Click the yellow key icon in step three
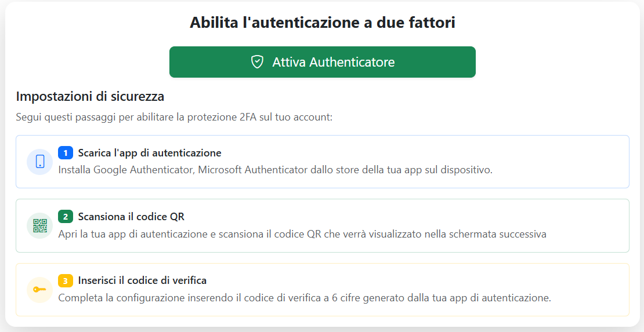 point(40,290)
